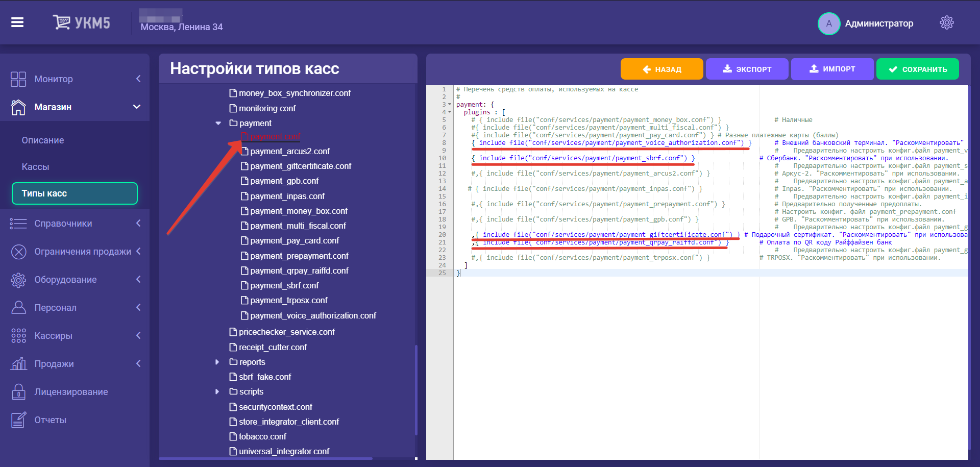Click the Продажи chart icon
The width and height of the screenshot is (980, 467).
(18, 364)
